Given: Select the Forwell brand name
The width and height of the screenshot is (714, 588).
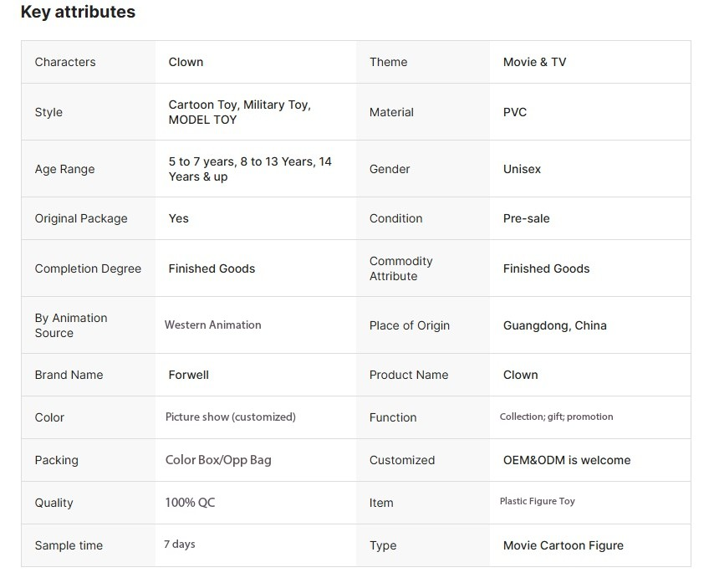Looking at the screenshot, I should coord(188,375).
